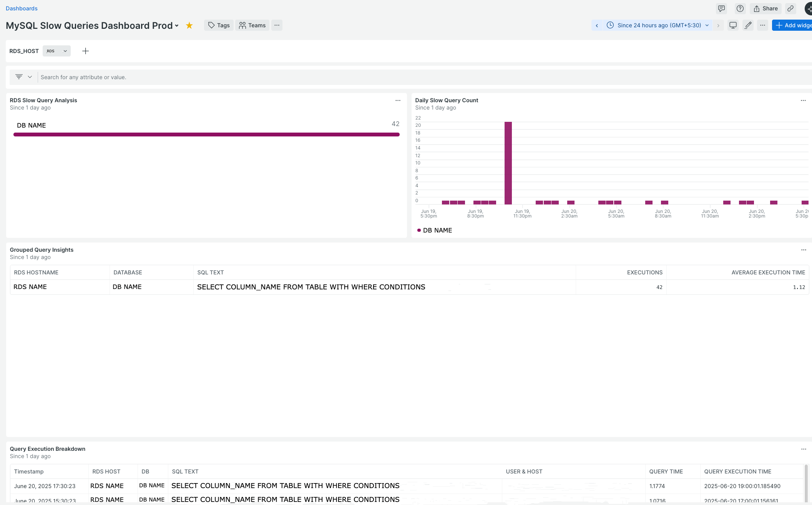Add a new variable with plus icon
812x505 pixels.
pos(85,51)
